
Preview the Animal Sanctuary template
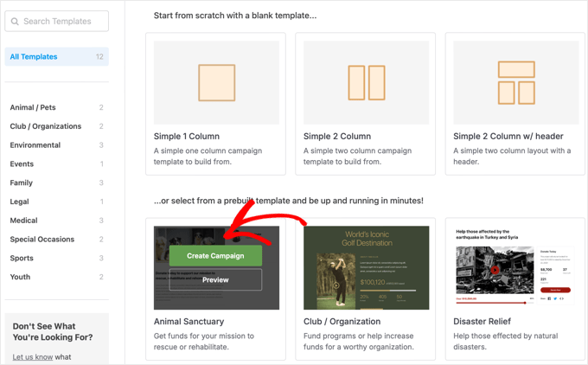click(x=215, y=280)
